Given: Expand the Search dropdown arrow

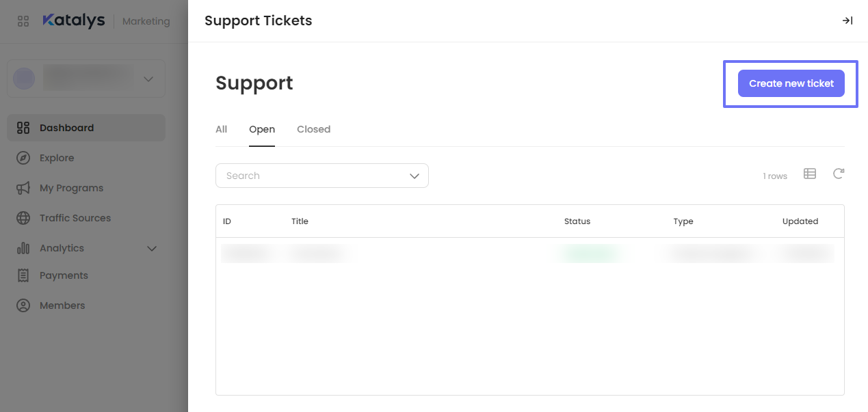Looking at the screenshot, I should coord(414,176).
